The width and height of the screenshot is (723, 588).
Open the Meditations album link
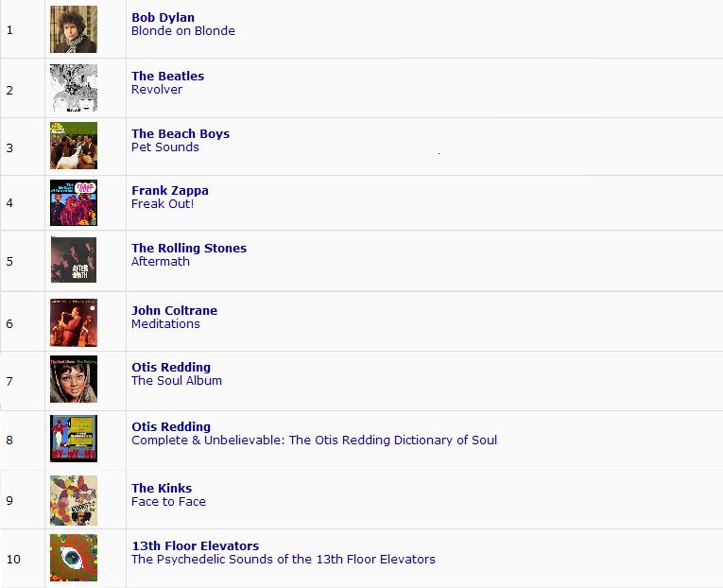coord(165,323)
